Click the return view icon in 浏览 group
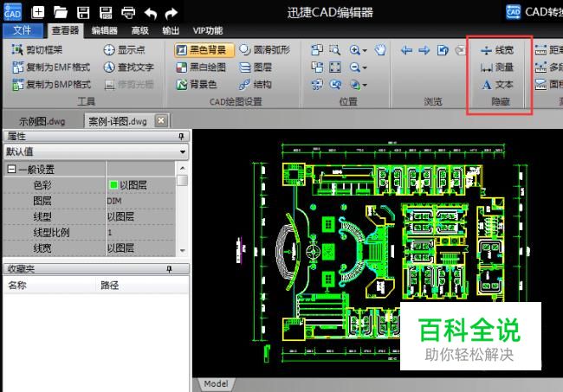The width and height of the screenshot is (563, 392). point(443,50)
